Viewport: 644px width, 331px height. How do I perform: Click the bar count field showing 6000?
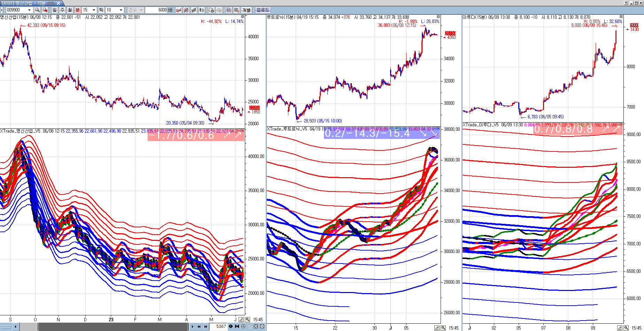[159, 10]
